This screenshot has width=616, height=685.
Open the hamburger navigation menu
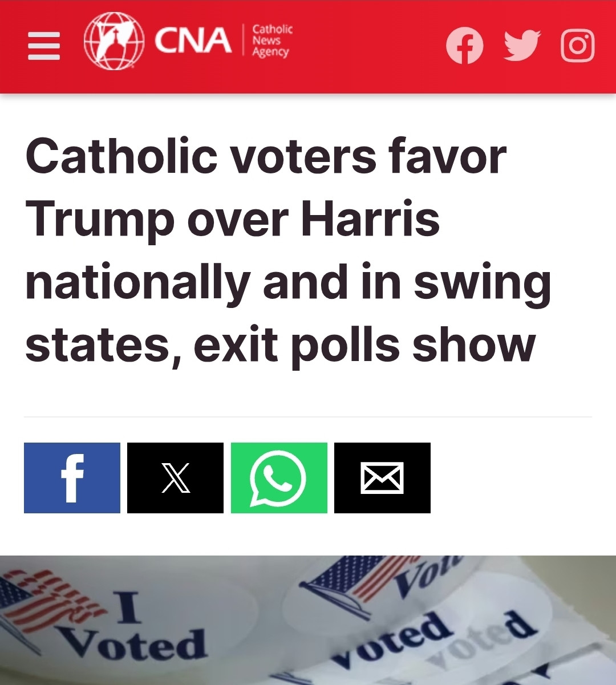[x=44, y=46]
